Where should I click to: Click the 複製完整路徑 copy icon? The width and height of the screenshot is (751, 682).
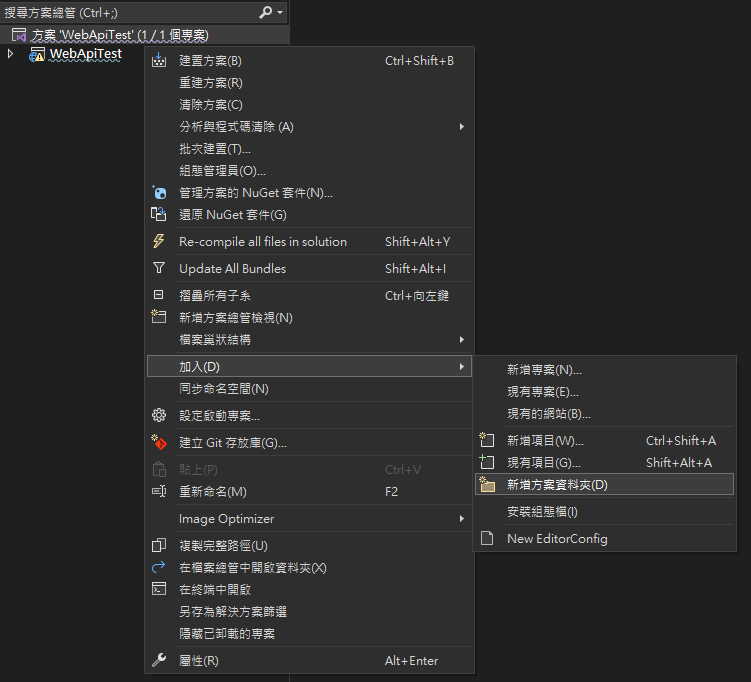point(159,546)
